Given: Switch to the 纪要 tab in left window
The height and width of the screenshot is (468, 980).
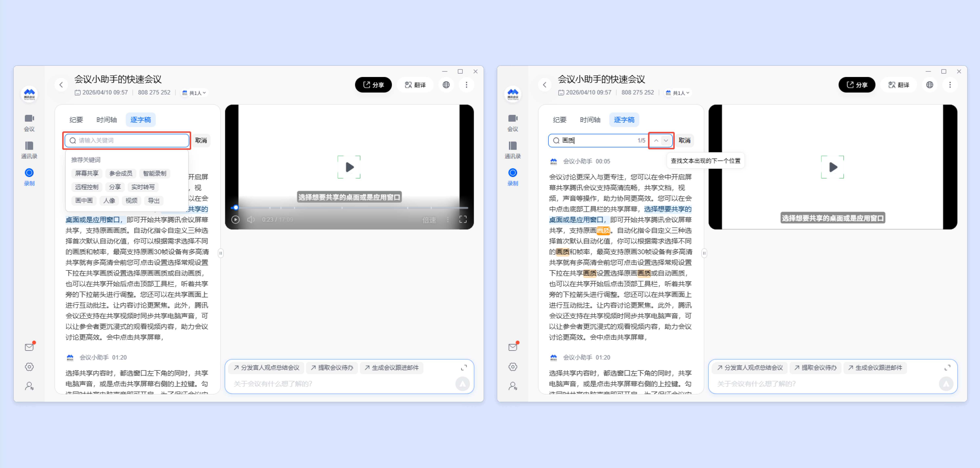Looking at the screenshot, I should coord(76,120).
